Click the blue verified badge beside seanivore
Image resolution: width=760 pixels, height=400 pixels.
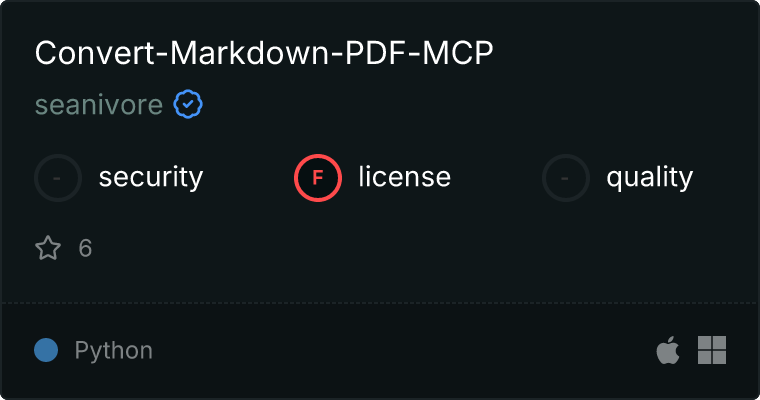point(188,104)
